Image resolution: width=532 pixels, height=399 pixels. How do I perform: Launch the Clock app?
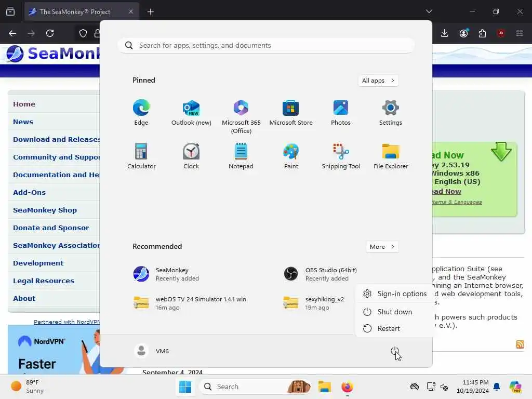click(191, 156)
